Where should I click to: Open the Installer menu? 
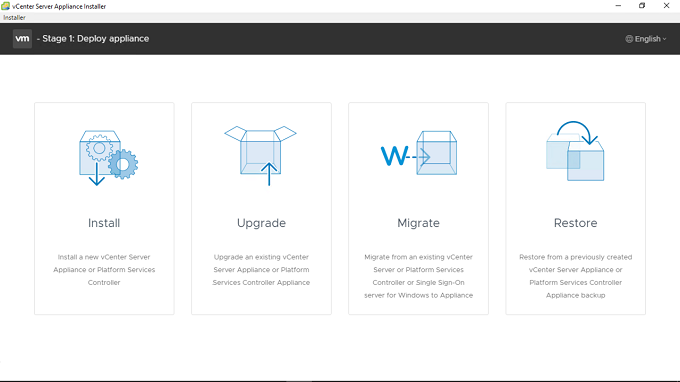pos(14,18)
